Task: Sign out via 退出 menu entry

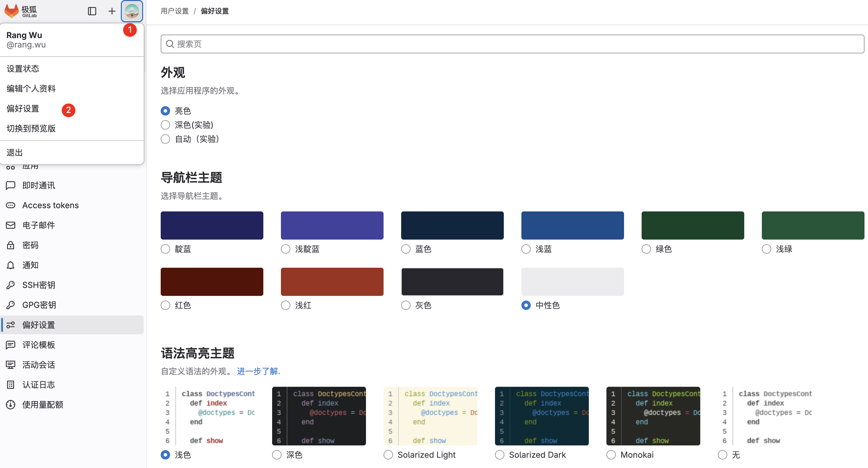Action: click(14, 152)
